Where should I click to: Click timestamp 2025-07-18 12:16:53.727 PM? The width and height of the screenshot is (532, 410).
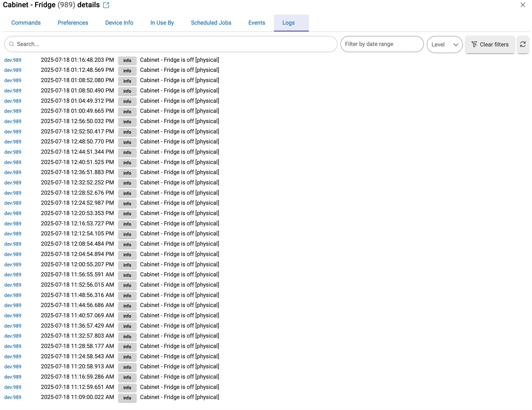[77, 223]
